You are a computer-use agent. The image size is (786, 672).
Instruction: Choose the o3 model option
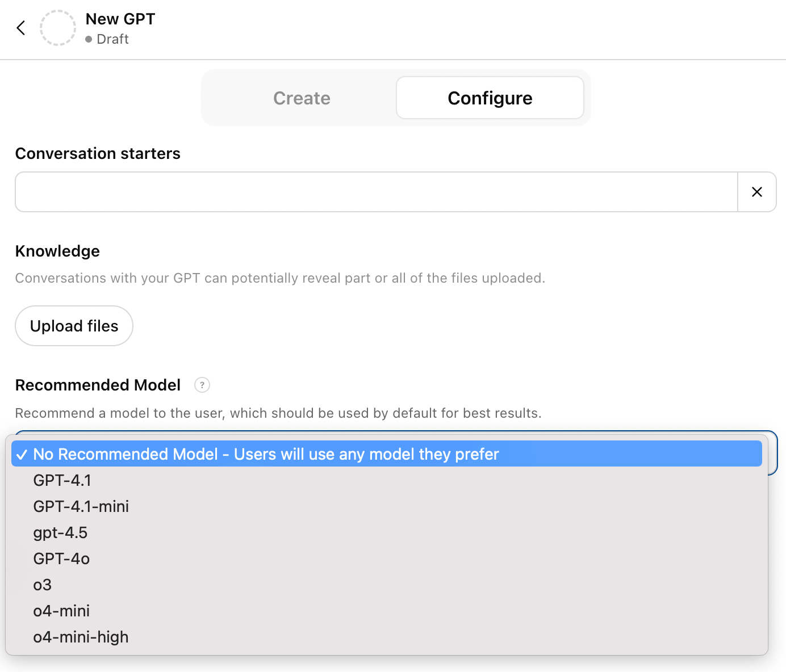pos(43,585)
